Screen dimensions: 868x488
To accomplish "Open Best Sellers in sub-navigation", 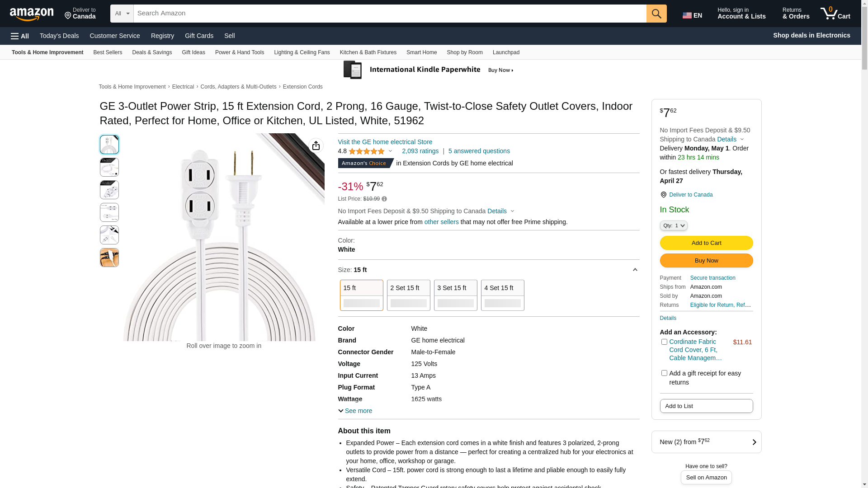I will [108, 52].
